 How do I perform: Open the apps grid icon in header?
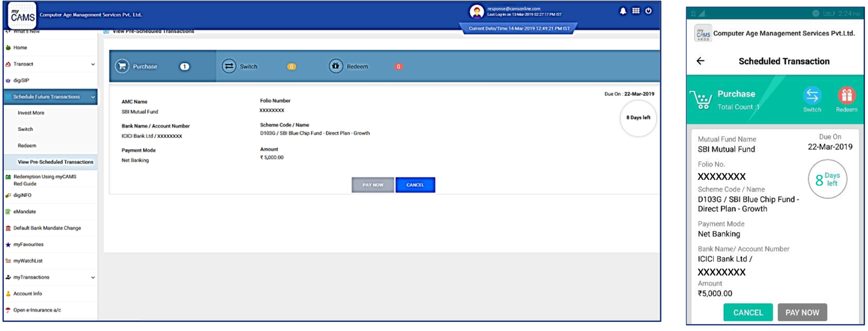[x=636, y=11]
